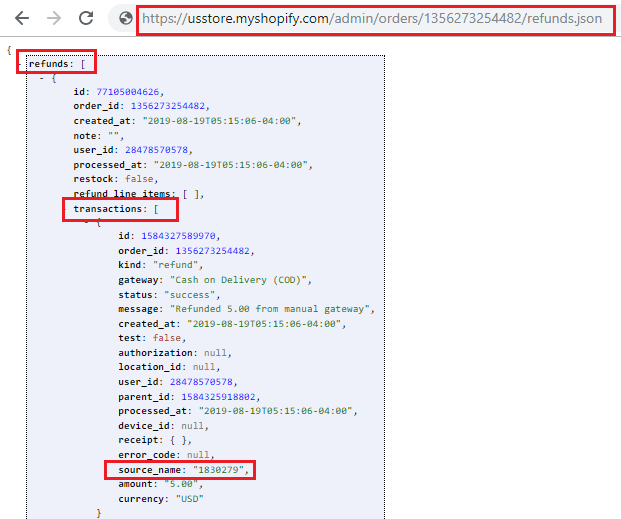Screen dimensions: 621x519
Task: Click the receipt empty object value
Action: tap(178, 440)
